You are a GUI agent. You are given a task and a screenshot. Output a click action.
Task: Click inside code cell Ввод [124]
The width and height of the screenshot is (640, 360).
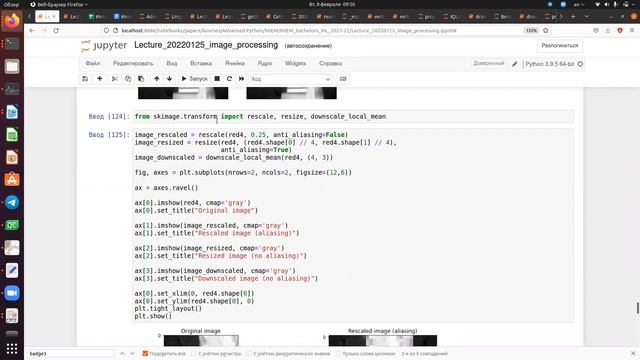353,117
